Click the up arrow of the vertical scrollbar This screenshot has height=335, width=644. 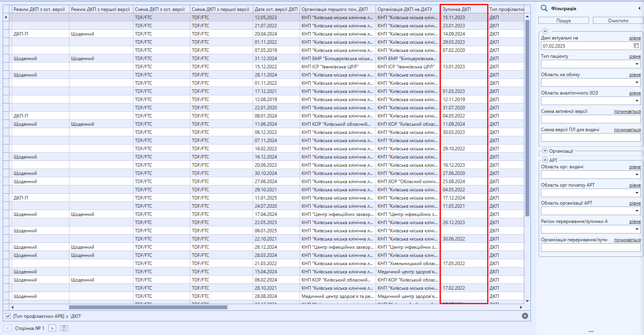point(527,17)
